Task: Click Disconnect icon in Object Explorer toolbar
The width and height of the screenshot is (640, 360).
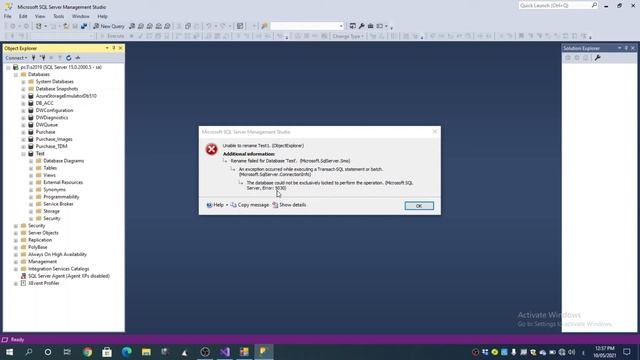Action: point(42,58)
